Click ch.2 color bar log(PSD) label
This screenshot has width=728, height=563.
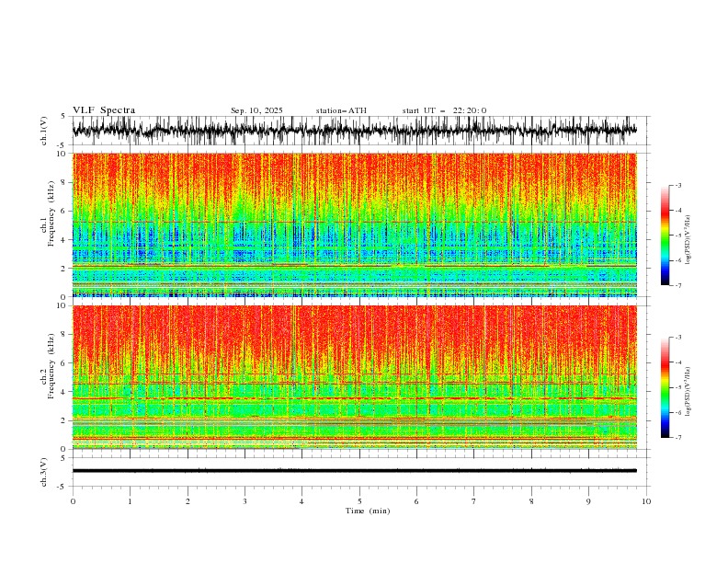(x=688, y=392)
